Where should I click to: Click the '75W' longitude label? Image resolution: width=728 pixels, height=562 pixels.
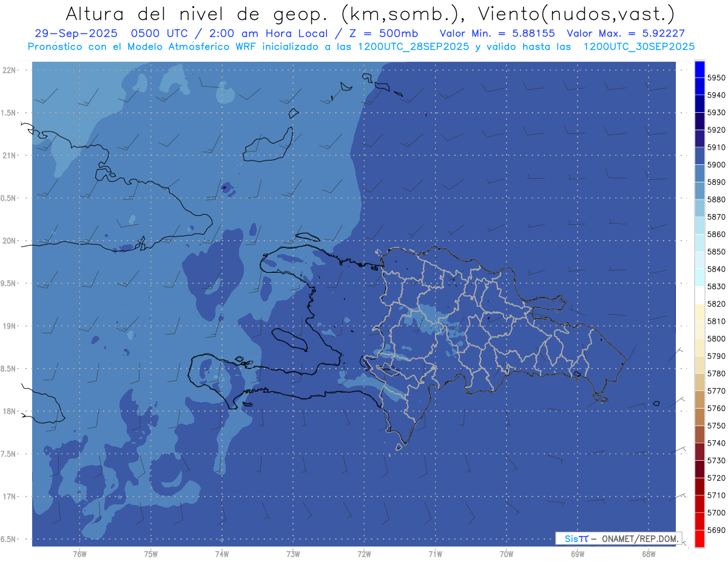(x=150, y=554)
